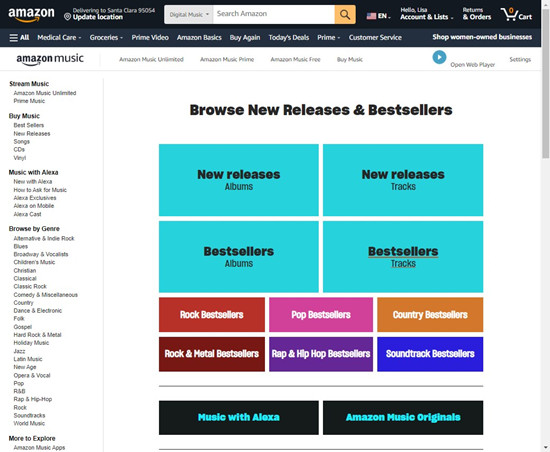Screen dimensions: 550x452
Task: Switch to Amazon Music Prime tab
Action: (227, 59)
